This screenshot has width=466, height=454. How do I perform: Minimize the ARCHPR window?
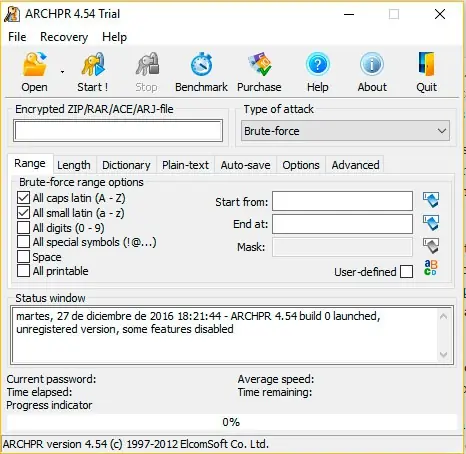pyautogui.click(x=349, y=14)
